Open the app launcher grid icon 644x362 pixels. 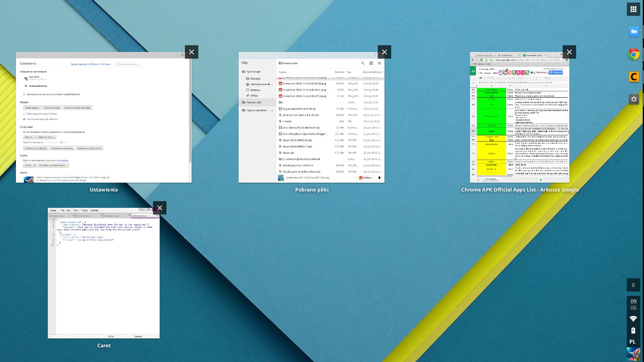(634, 9)
